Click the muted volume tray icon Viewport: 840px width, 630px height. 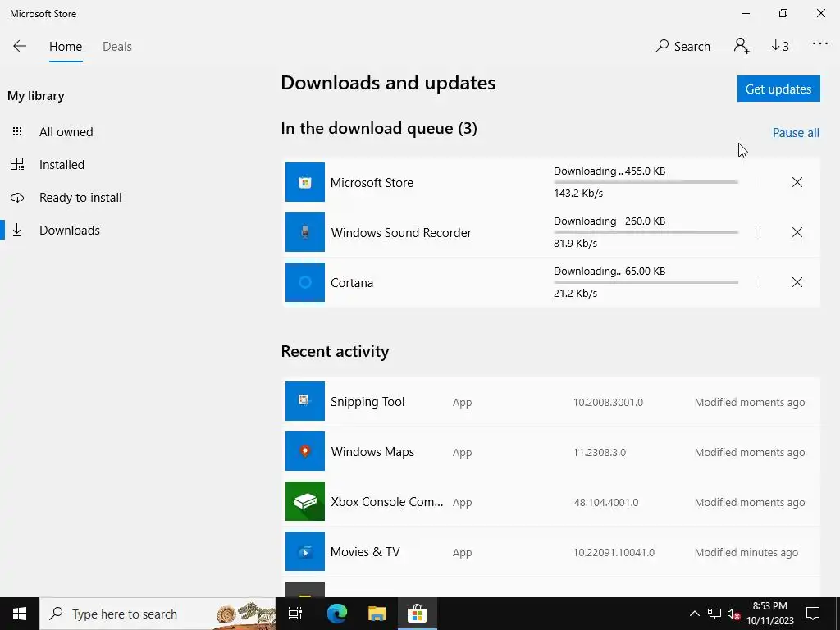(x=733, y=614)
